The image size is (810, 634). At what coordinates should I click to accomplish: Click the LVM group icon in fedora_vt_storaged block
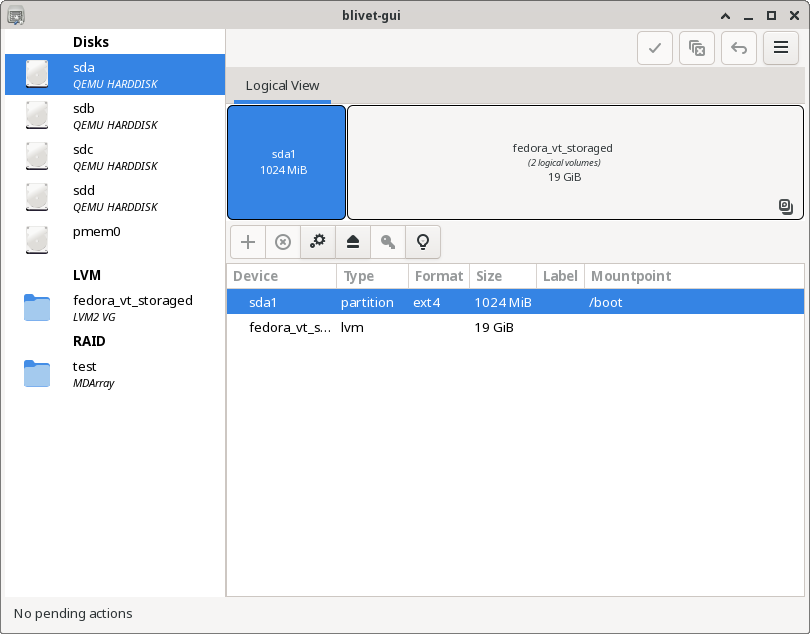pyautogui.click(x=786, y=207)
